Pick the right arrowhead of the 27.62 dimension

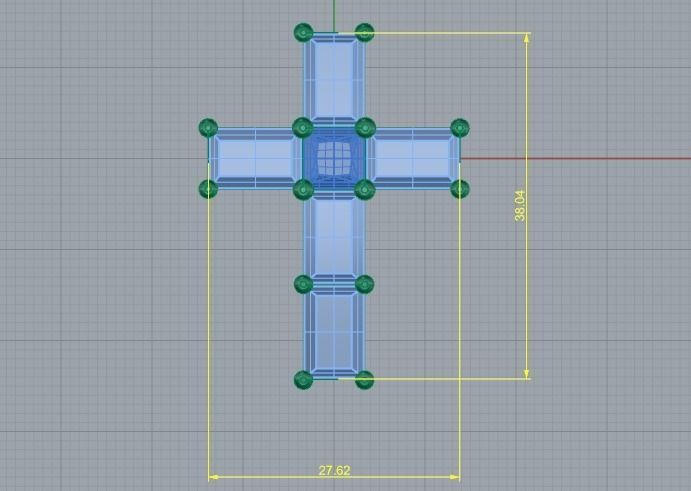tap(455, 477)
